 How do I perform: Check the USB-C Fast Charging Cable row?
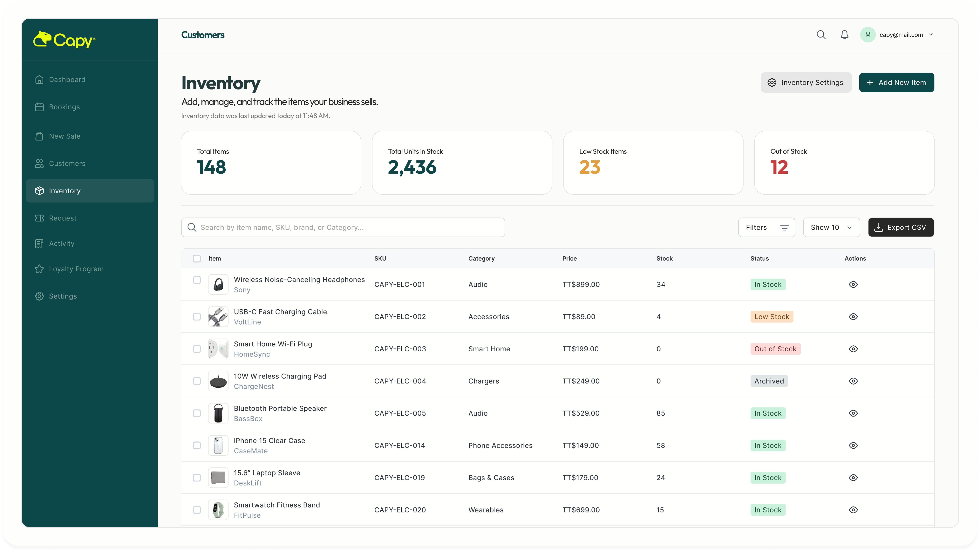point(197,317)
